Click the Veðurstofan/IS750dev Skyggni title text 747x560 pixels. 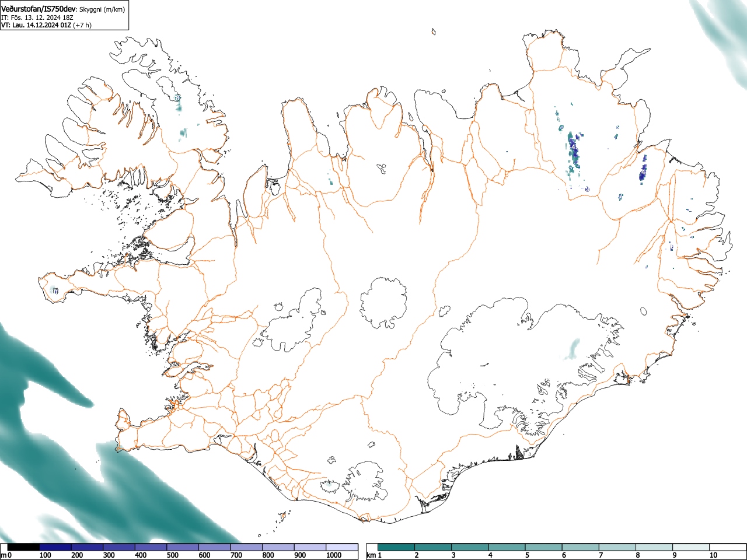[63, 9]
